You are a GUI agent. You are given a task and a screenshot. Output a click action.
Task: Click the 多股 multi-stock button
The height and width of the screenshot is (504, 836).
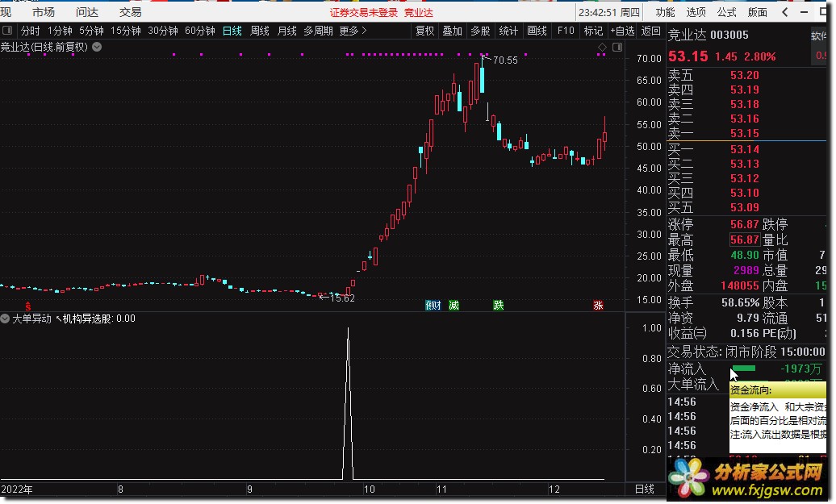point(480,31)
